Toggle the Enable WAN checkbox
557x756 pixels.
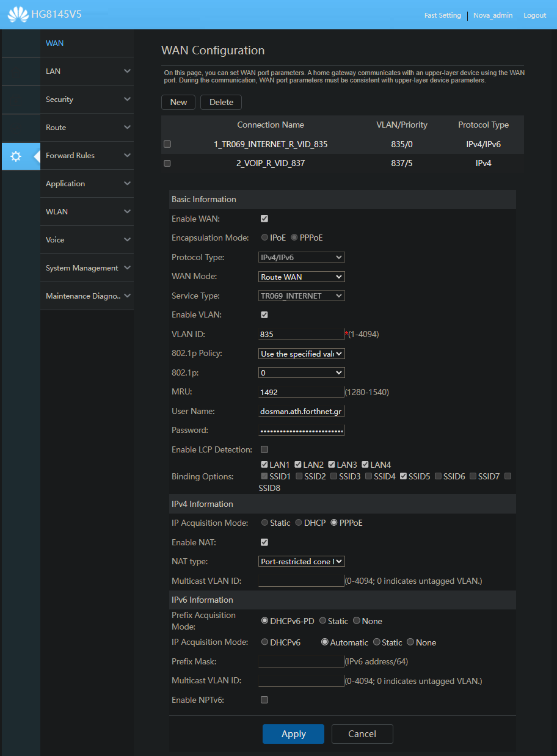click(x=264, y=219)
